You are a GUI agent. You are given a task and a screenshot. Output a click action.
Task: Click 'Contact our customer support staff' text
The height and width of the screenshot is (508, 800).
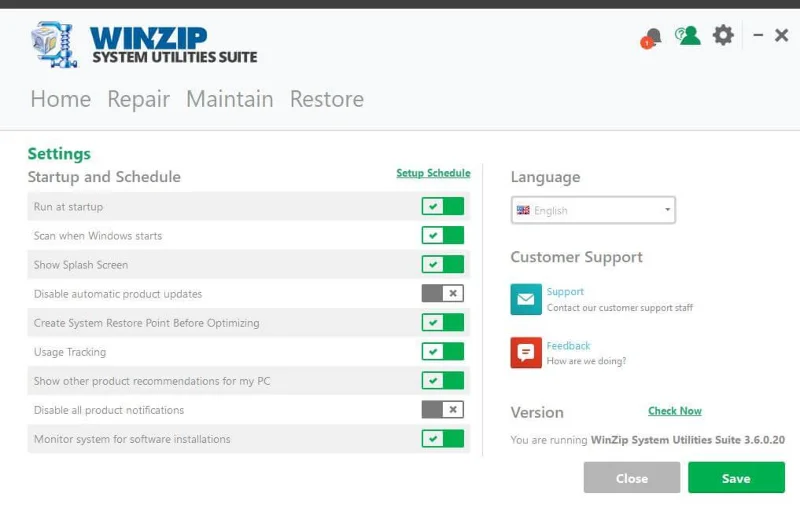point(620,308)
